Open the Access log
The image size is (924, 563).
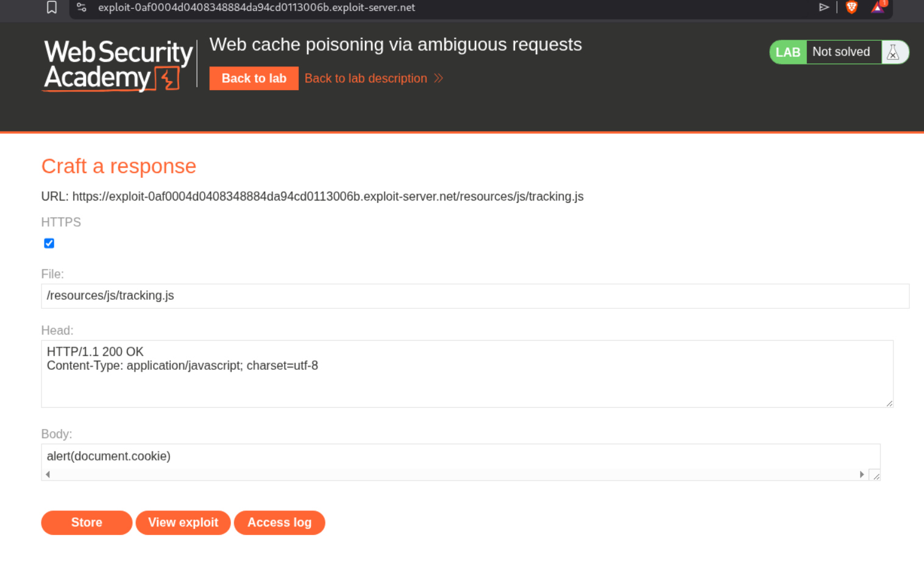(279, 522)
